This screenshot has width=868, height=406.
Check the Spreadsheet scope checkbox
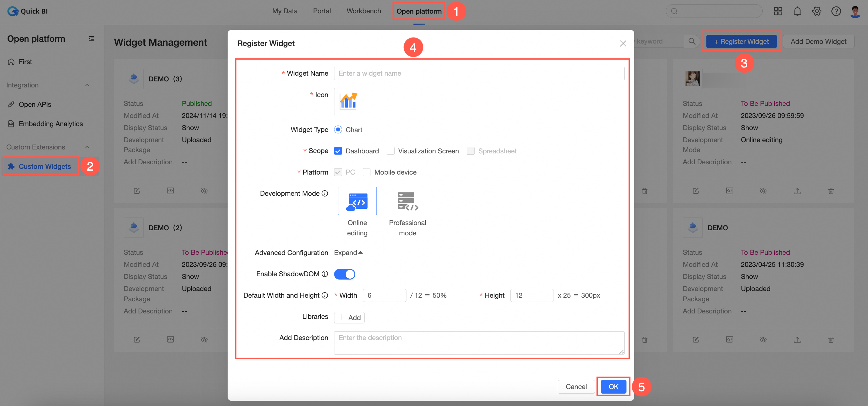tap(470, 151)
